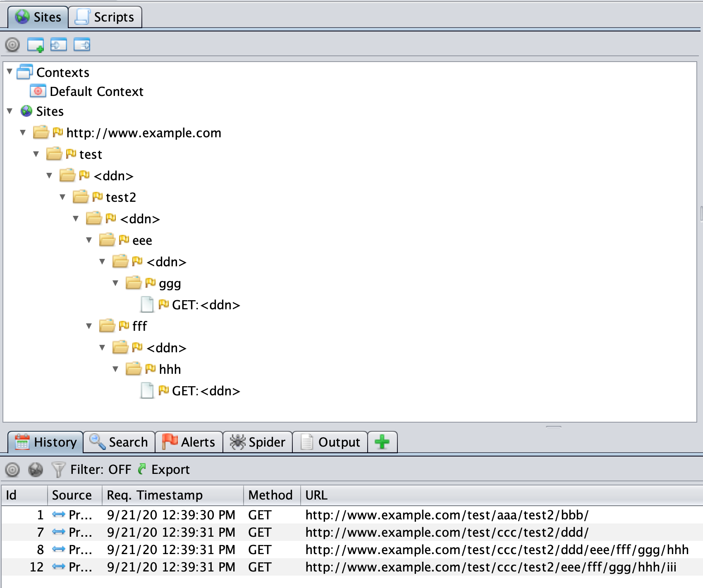Screen dimensions: 703x588
Task: Collapse the http://www.example.com site node
Action: (23, 133)
